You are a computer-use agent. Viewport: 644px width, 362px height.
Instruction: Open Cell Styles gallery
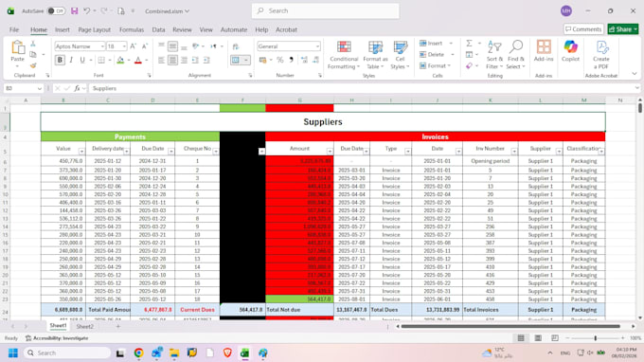pos(400,55)
